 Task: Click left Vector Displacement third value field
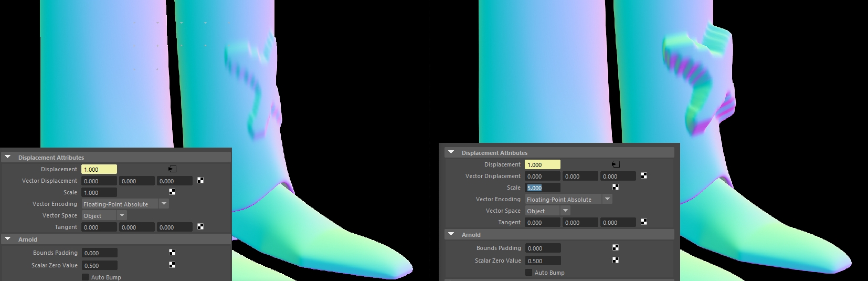(175, 181)
